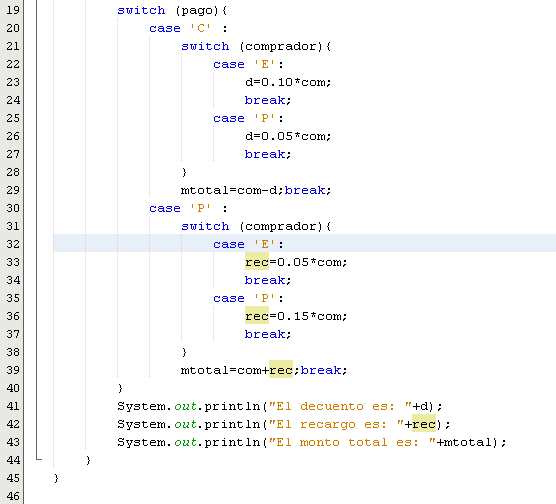Click '+mtotal);' on line 43

click(471, 442)
